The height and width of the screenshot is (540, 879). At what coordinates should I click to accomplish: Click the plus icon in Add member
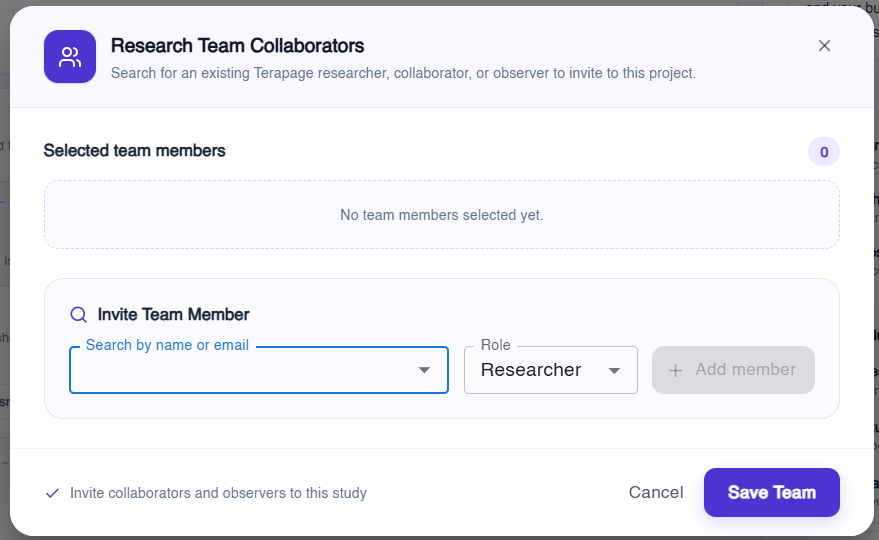pos(676,370)
